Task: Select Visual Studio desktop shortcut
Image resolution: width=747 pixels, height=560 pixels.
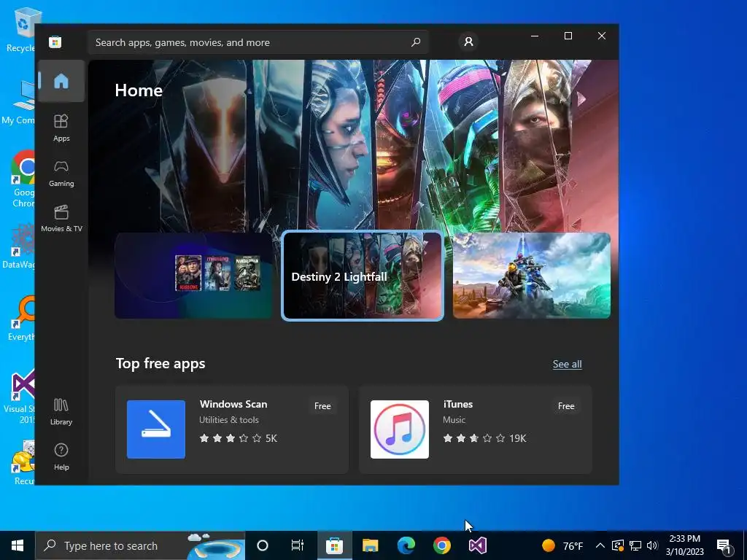Action: 20,395
